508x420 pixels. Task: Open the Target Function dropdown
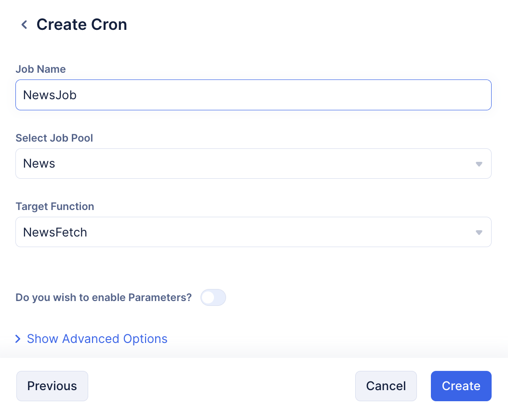click(x=254, y=232)
